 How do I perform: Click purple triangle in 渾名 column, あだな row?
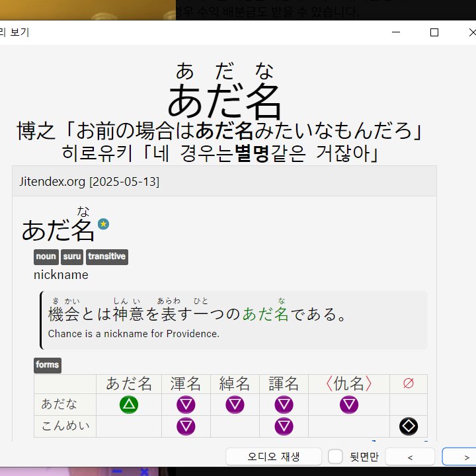click(186, 405)
